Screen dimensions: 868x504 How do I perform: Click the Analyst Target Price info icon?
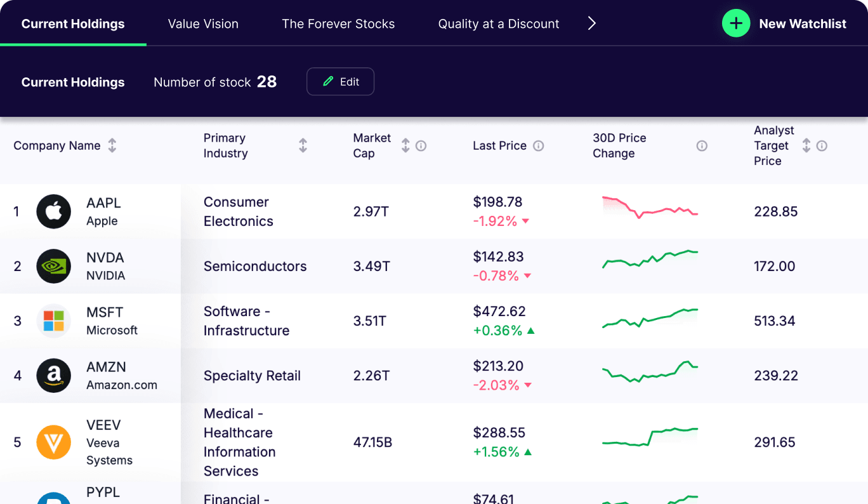[822, 146]
